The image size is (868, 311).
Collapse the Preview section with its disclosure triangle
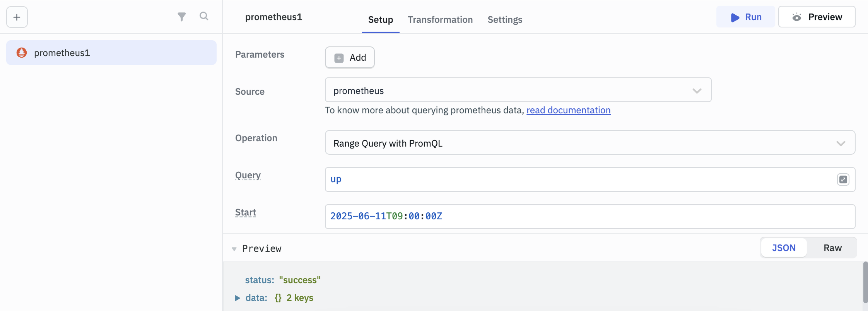coord(234,249)
